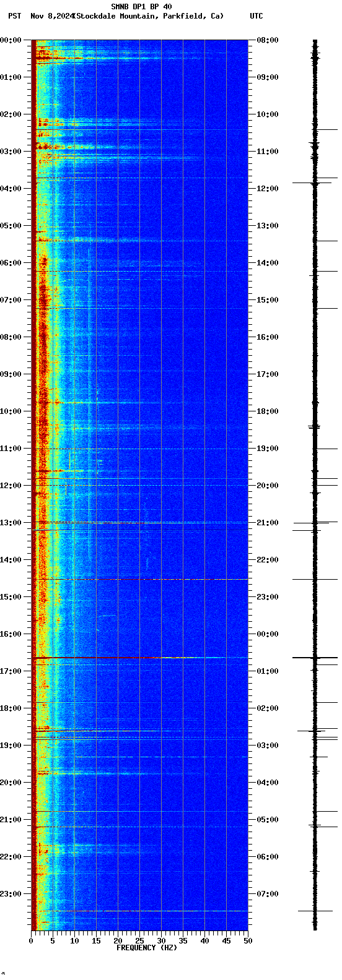Click the 25 Hz frequency tick label

click(x=139, y=941)
